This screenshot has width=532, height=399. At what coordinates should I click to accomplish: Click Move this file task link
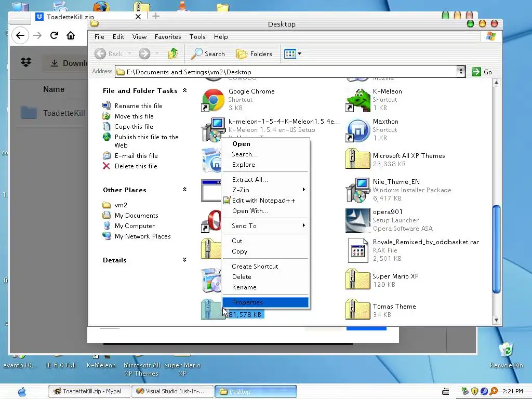pyautogui.click(x=134, y=116)
